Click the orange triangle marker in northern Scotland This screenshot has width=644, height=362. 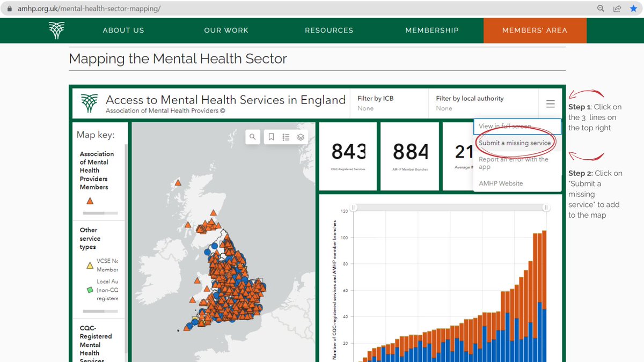pyautogui.click(x=178, y=184)
